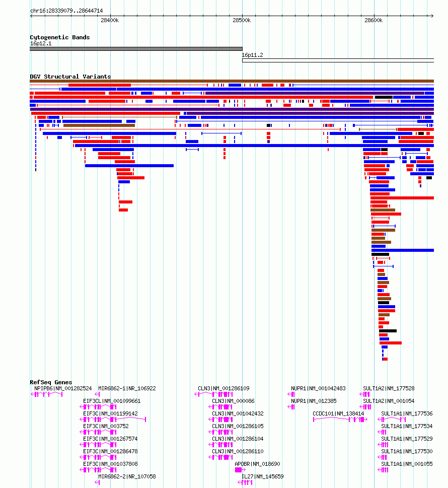The width and height of the screenshot is (448, 488).
Task: Open the RefSeq Genes track title
Action: 51,382
